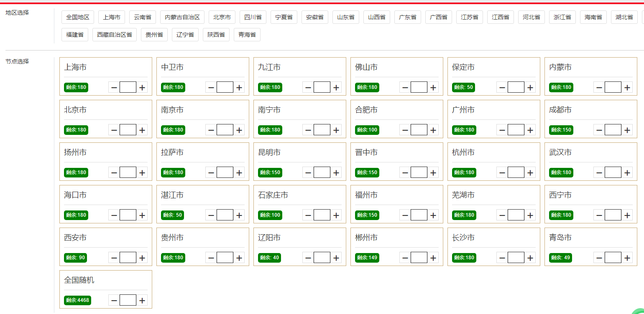This screenshot has height=314, width=644.
Task: Decrease 杭州市 node count
Action: coord(502,172)
